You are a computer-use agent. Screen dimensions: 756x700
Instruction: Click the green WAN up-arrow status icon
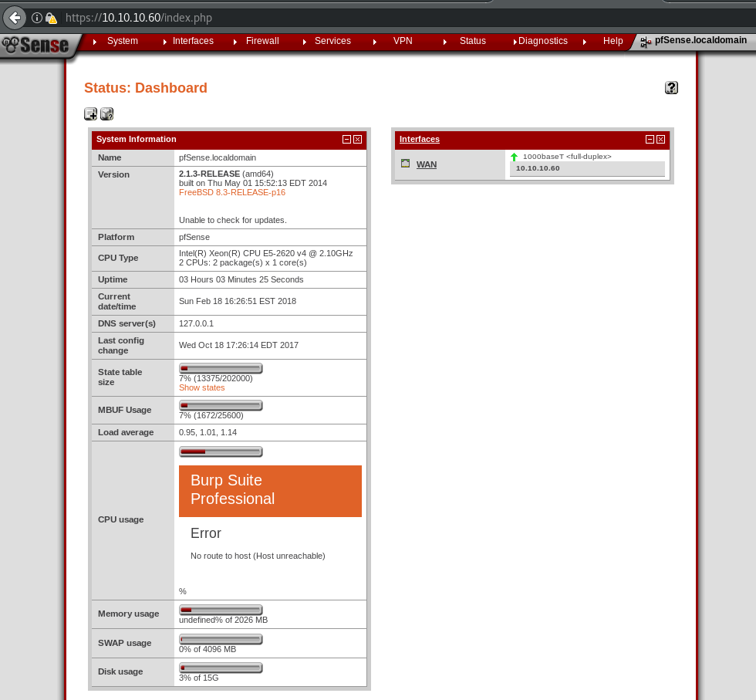pyautogui.click(x=514, y=157)
